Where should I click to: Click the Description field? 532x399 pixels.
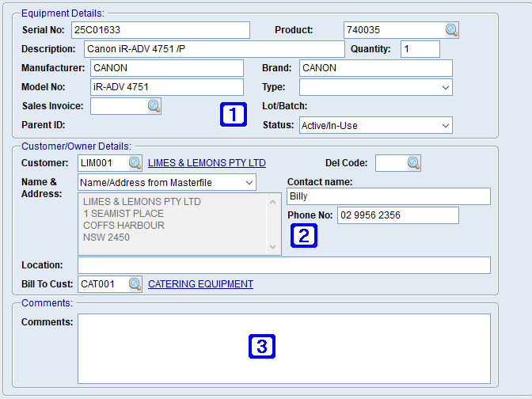[215, 49]
